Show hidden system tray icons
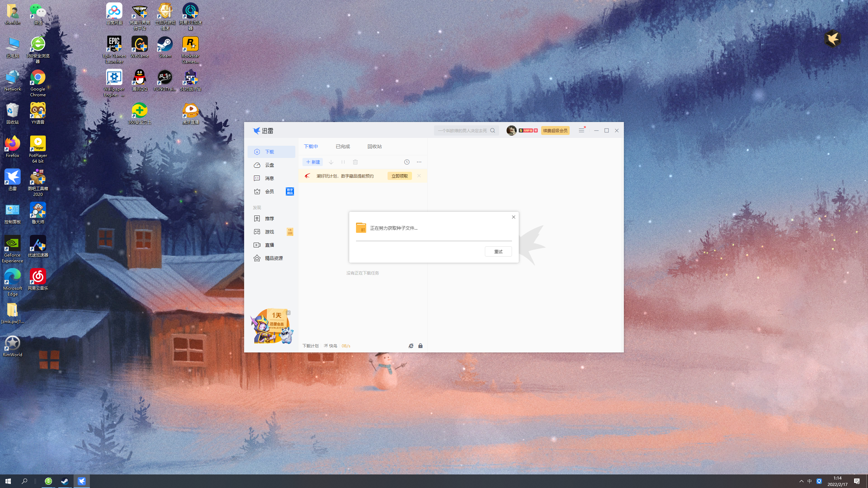 click(x=801, y=481)
